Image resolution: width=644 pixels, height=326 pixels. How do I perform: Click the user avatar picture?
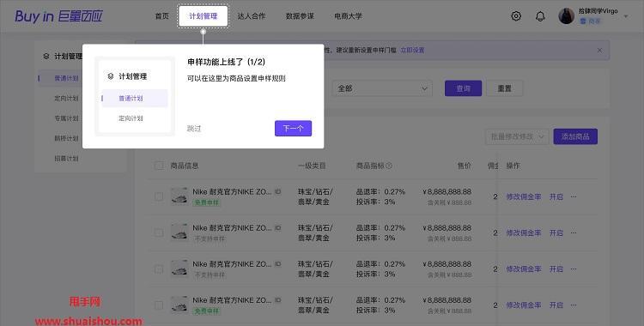tap(566, 16)
